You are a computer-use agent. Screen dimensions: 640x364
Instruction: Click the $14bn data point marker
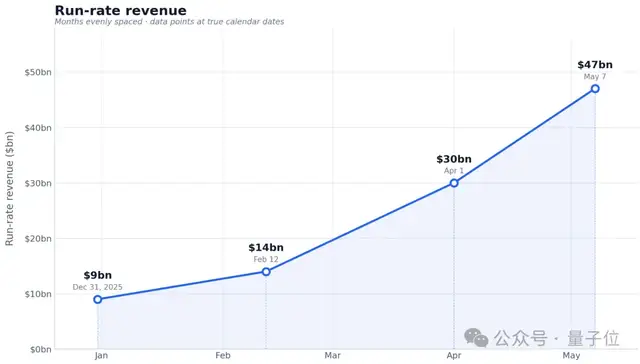(266, 272)
